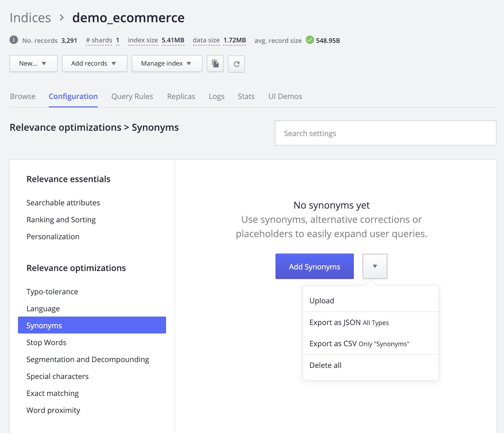The height and width of the screenshot is (433, 504).
Task: Click the green checkmark beside avg. record size
Action: coord(310,40)
